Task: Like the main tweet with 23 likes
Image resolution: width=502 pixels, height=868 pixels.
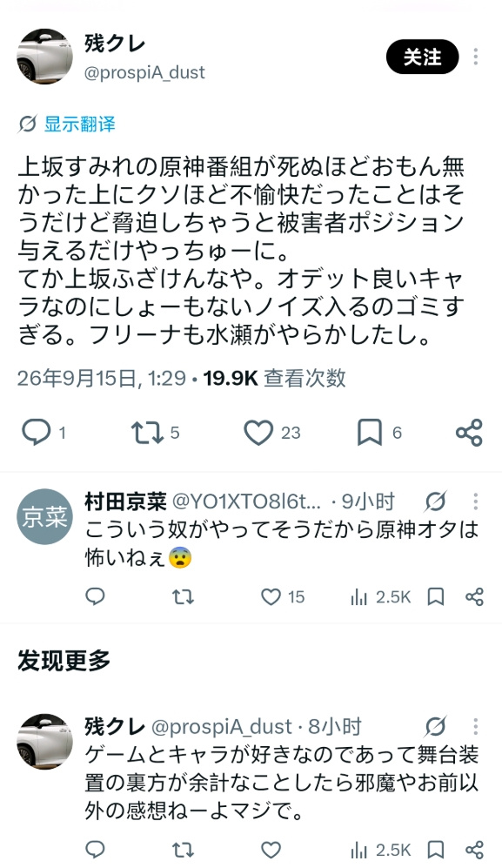Action: (x=259, y=433)
